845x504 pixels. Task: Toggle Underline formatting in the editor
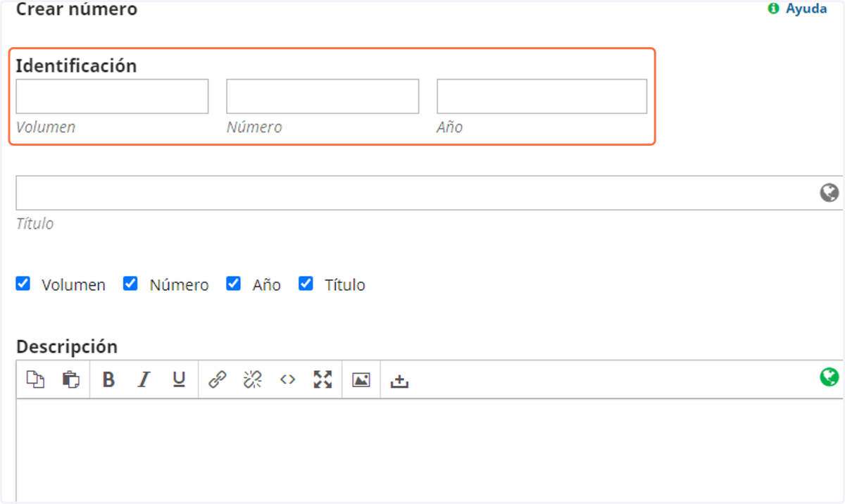(x=179, y=379)
